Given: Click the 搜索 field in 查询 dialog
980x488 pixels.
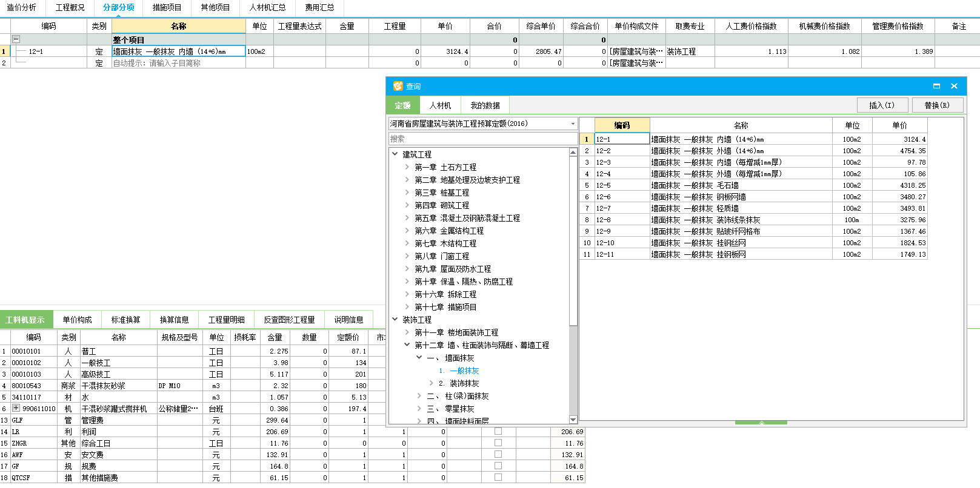Looking at the screenshot, I should (482, 139).
